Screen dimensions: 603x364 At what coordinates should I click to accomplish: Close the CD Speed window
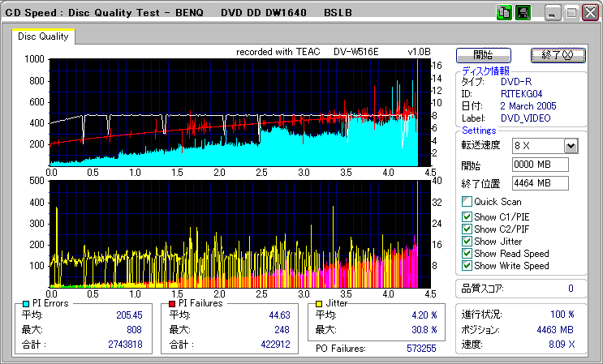589,14
